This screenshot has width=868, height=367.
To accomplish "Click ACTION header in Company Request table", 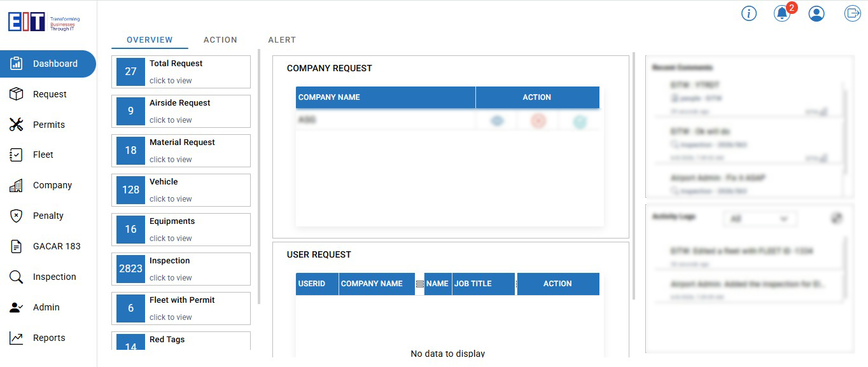I will [537, 97].
